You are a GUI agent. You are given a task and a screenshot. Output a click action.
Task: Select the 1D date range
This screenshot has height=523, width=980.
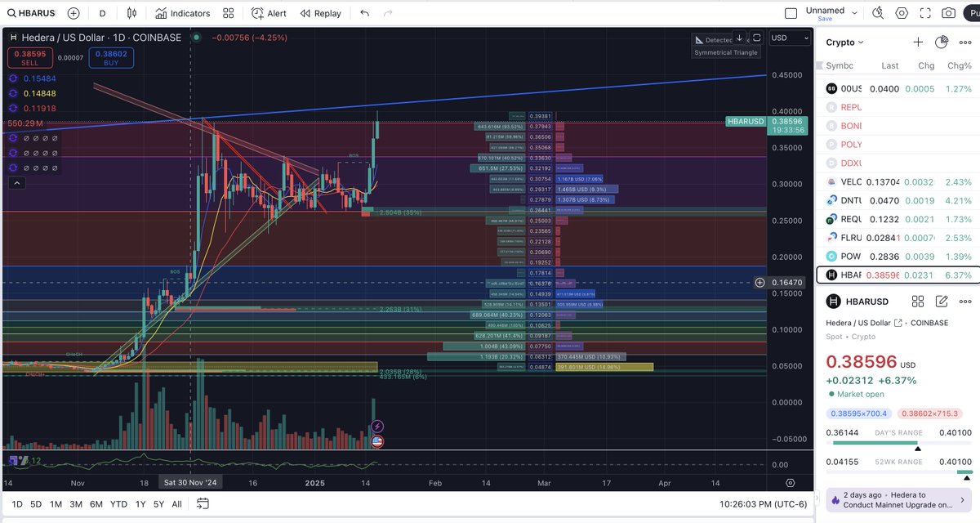coord(17,504)
